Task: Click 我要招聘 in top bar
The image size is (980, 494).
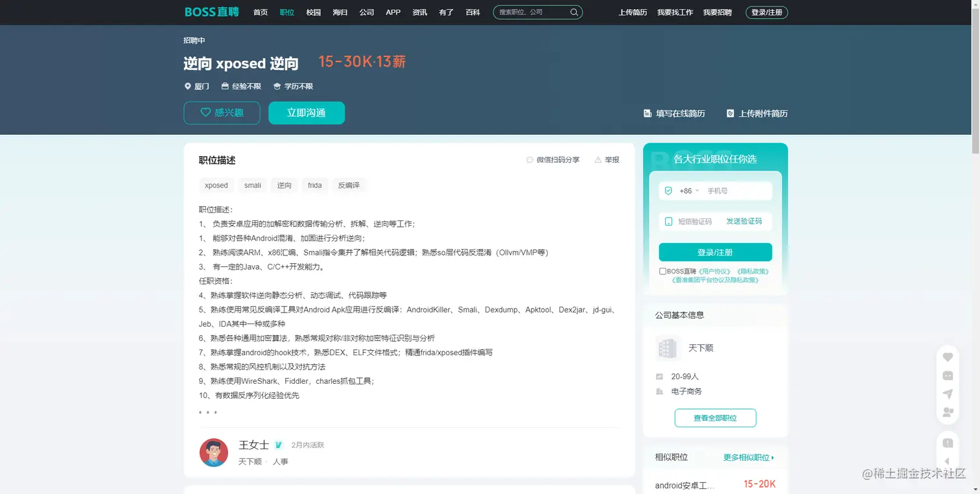Action: (x=717, y=12)
